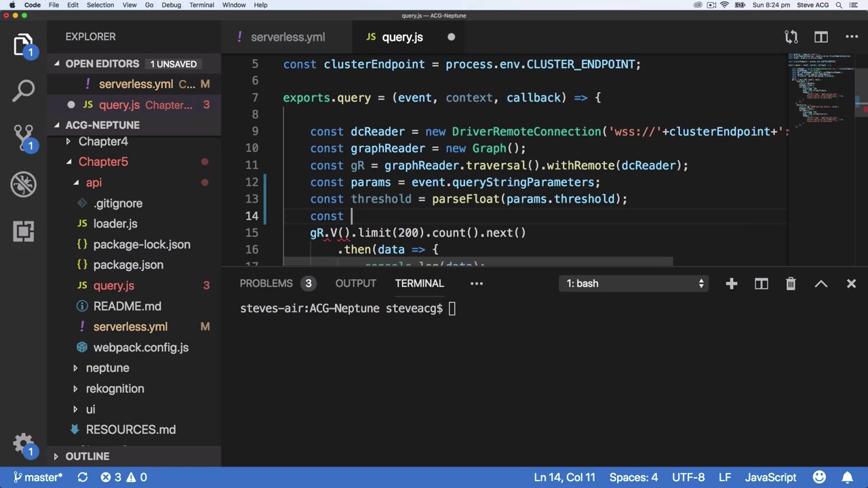
Task: Kill terminal using trash icon
Action: point(791,283)
